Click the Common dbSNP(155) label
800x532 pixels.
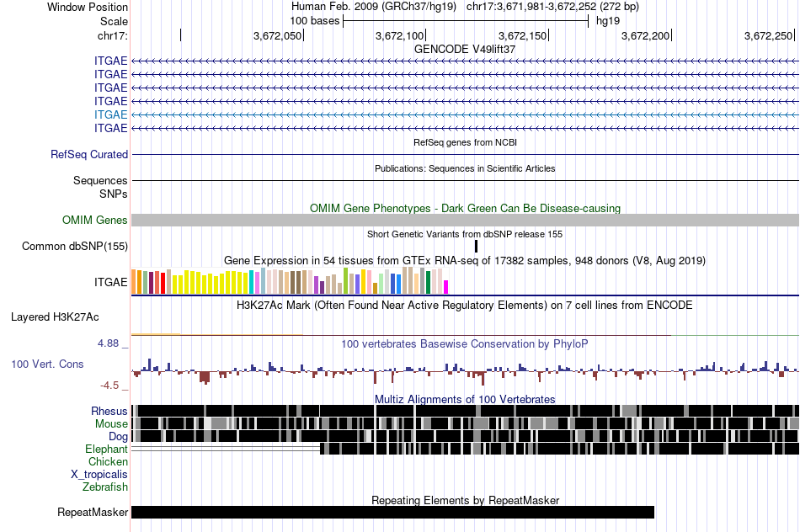[74, 247]
